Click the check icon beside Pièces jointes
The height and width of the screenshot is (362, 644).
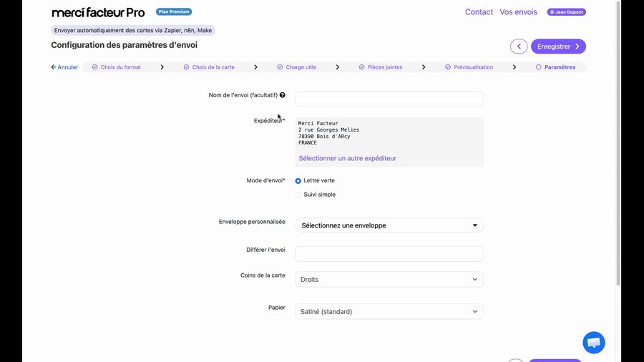(x=362, y=67)
